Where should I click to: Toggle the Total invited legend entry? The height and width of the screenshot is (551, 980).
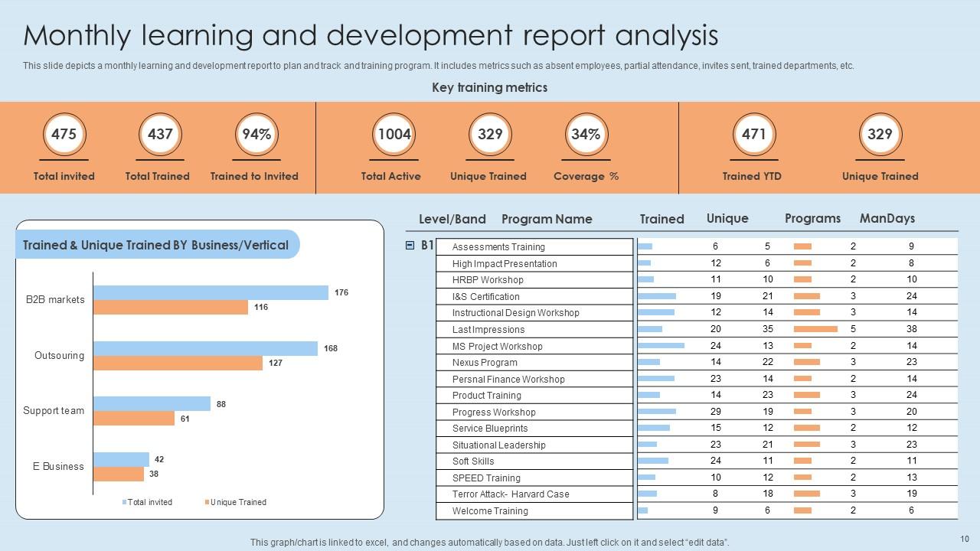pyautogui.click(x=147, y=502)
